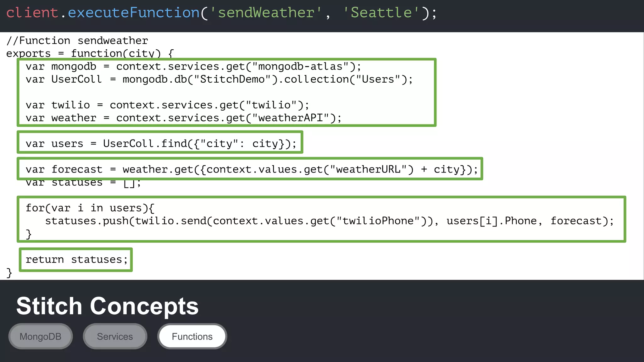Click the client.executeFunction('sendWeather', 'Seattle') line
The width and height of the screenshot is (644, 362).
pos(221,13)
